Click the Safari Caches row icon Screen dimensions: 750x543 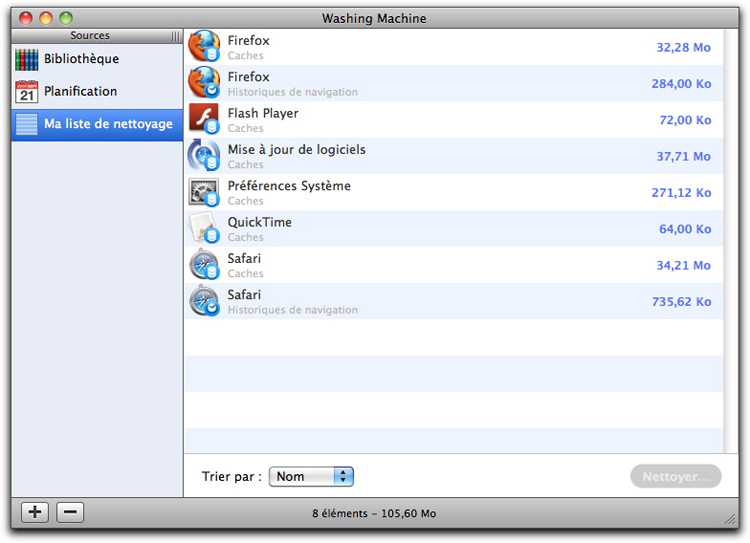click(x=204, y=265)
